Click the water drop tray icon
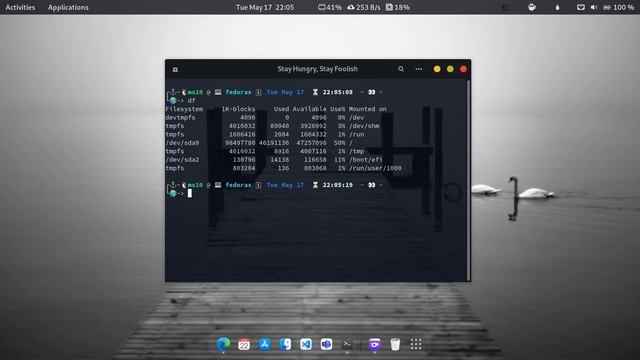This screenshot has width=640, height=360. 557,7
